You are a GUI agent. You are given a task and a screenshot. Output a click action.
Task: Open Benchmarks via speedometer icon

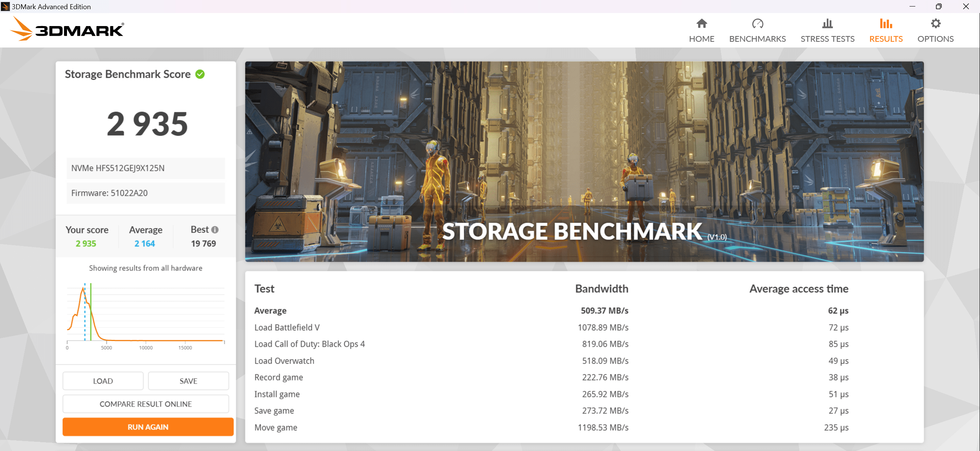click(757, 24)
